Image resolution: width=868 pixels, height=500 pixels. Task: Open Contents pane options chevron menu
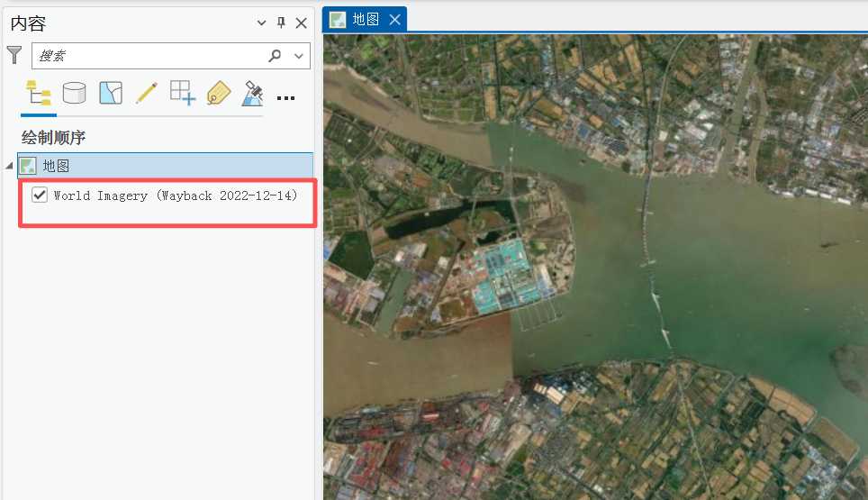pos(262,23)
